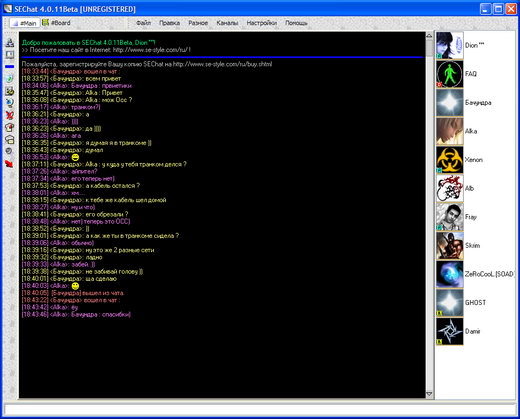Open the Разное menu
Screen dimensions: 520x419
(198, 23)
